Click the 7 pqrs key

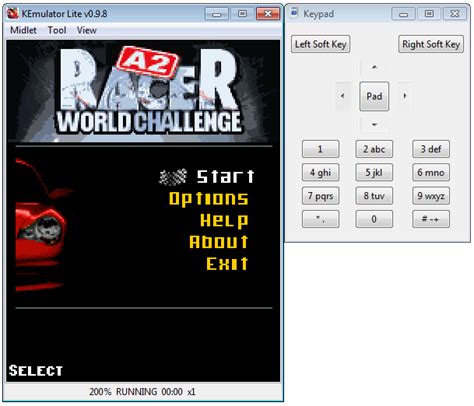[320, 196]
